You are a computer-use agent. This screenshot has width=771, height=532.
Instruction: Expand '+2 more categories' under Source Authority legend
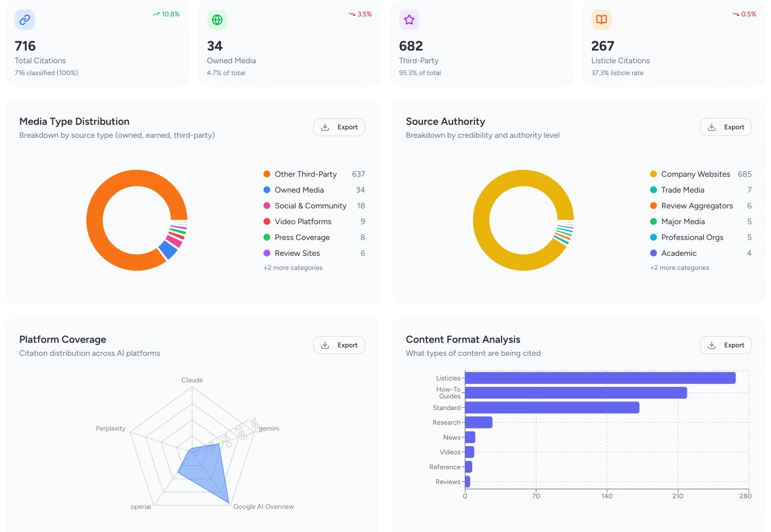pos(679,267)
